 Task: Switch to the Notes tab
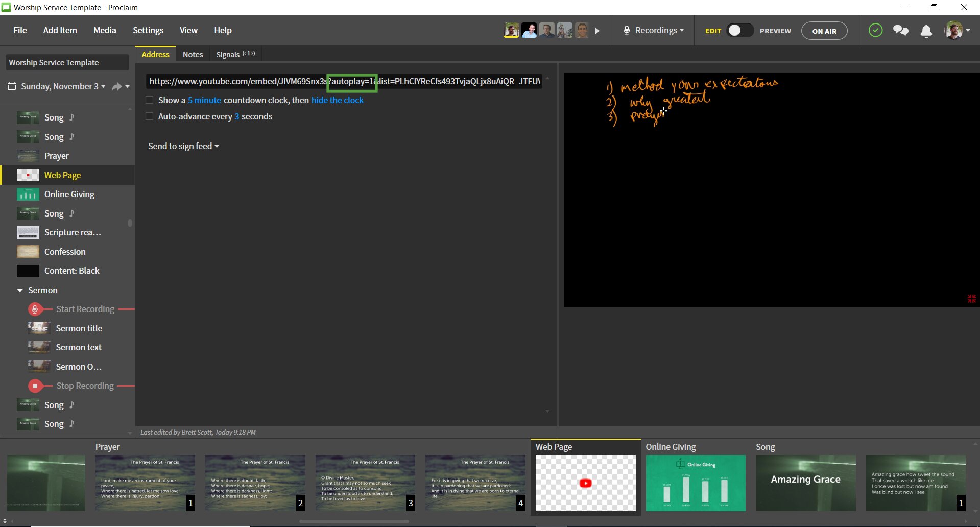coord(193,55)
